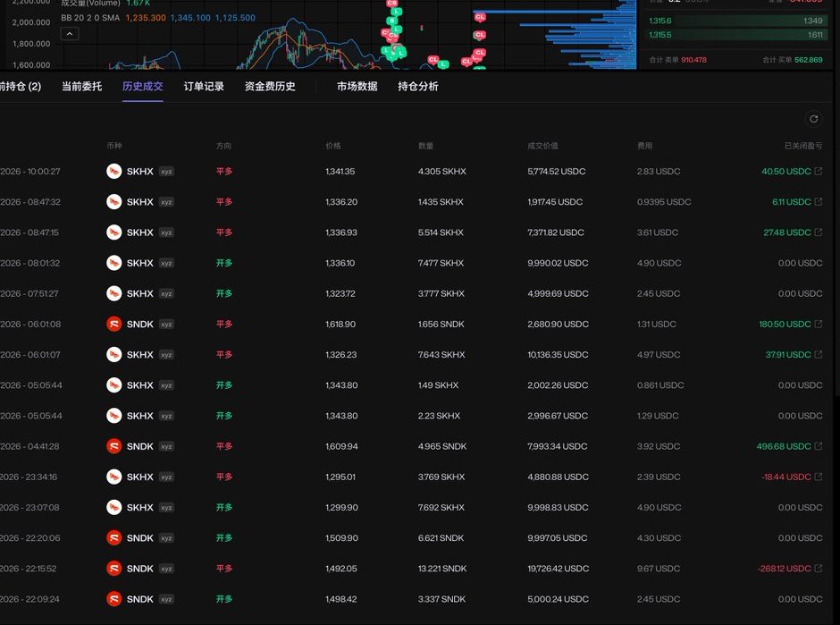The width and height of the screenshot is (840, 625).
Task: Click xyz tag in 08:47:15 SKHX row
Action: (166, 232)
